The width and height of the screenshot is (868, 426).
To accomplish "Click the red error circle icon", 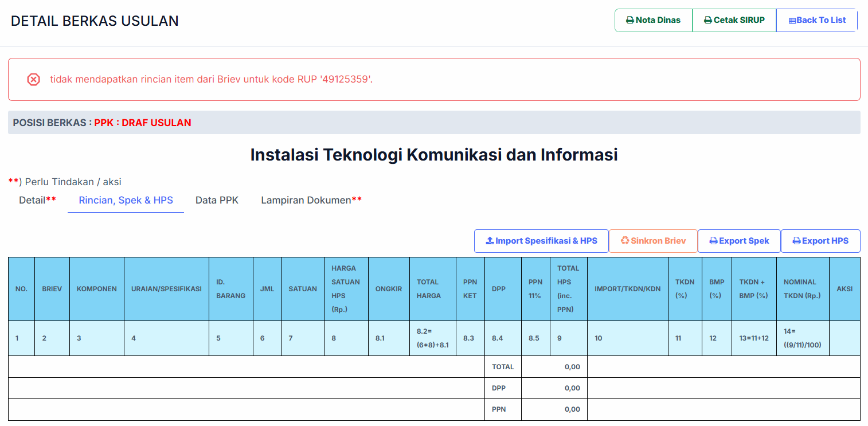I will click(33, 80).
